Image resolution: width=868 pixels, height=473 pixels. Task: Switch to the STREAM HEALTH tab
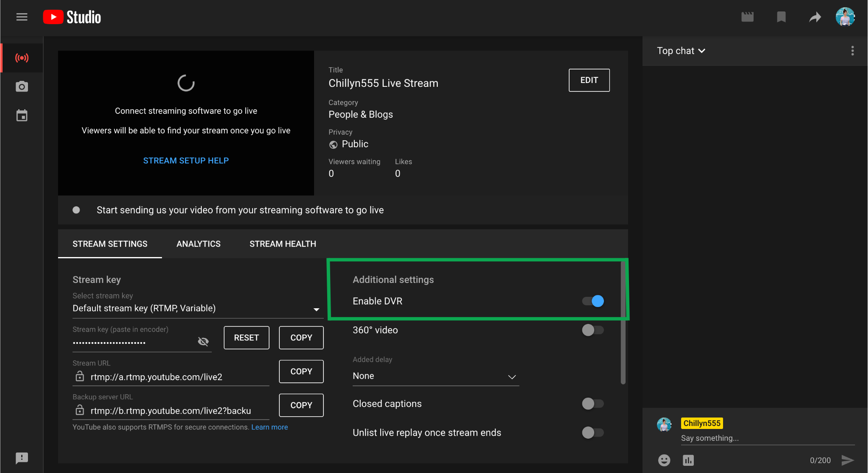click(283, 243)
